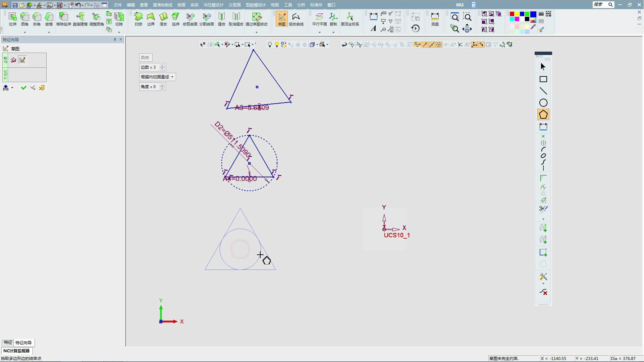The image size is (644, 362).
Task: Click the NC计算监视器 button
Action: (x=16, y=351)
